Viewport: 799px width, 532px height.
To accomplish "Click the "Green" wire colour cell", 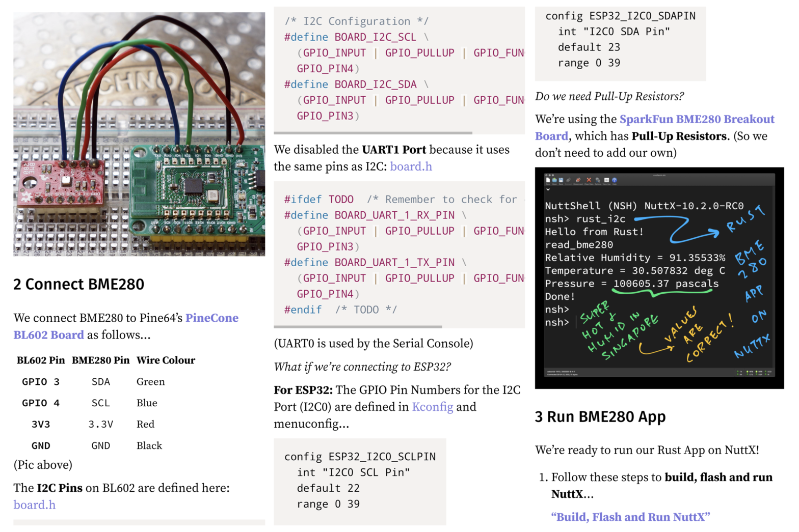I will (151, 382).
